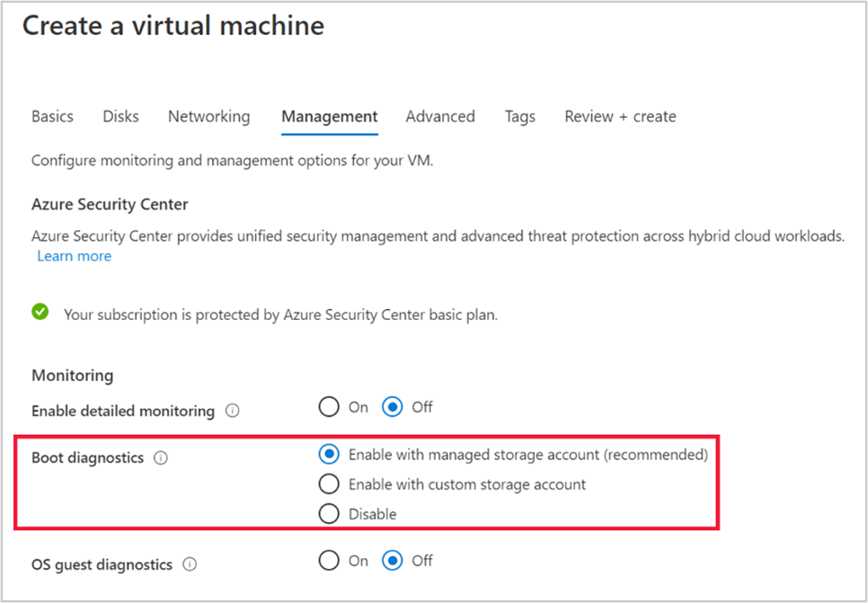Open the Disks tab
The width and height of the screenshot is (868, 603).
coord(120,116)
